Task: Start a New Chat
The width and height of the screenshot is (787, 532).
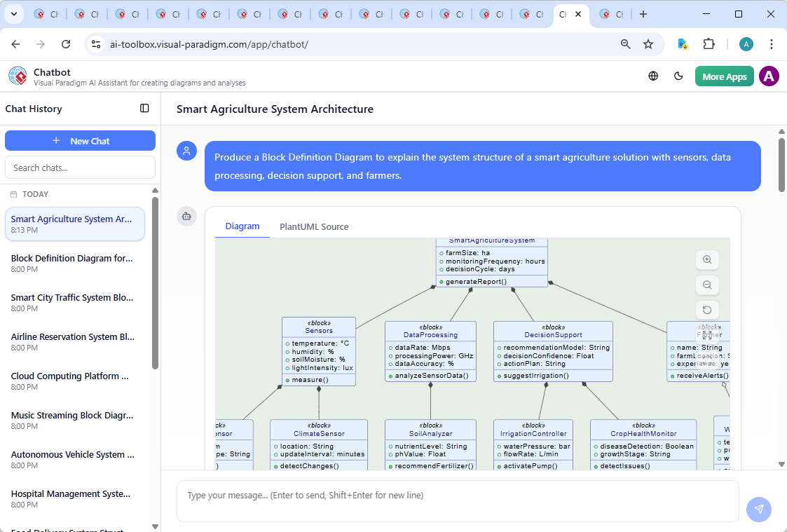Action: tap(80, 140)
